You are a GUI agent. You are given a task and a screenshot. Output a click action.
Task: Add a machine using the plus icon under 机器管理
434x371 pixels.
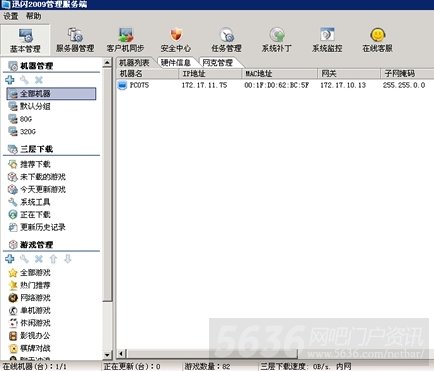(x=10, y=80)
